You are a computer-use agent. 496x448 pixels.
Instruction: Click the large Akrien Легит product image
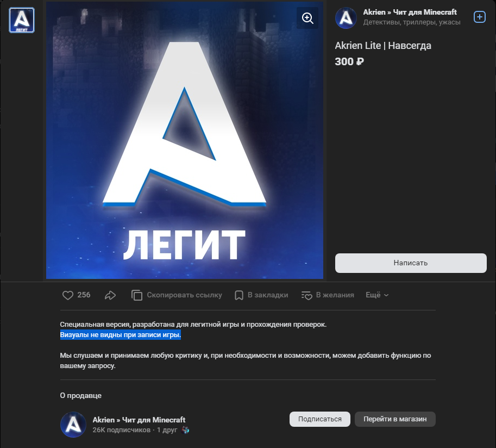coord(185,140)
